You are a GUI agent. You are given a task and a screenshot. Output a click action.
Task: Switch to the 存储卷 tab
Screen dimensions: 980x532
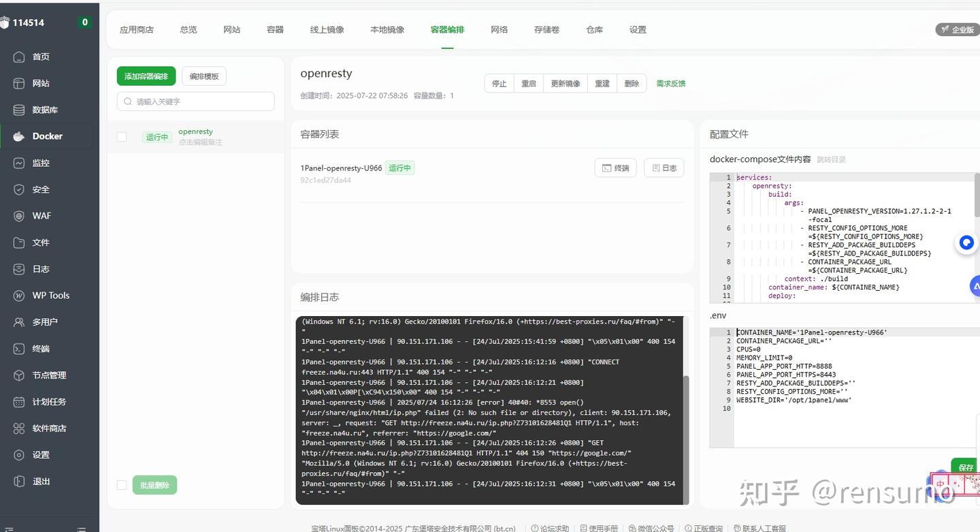(x=546, y=29)
